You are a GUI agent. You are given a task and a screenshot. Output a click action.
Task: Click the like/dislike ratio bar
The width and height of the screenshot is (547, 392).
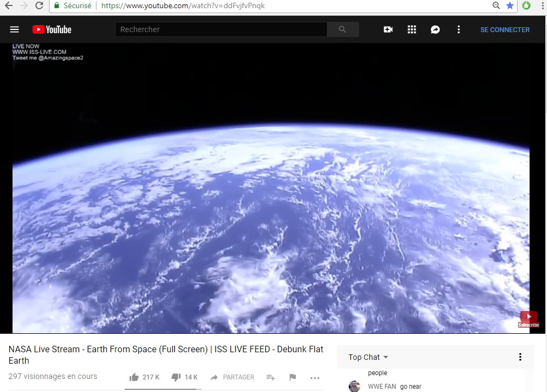tap(163, 389)
